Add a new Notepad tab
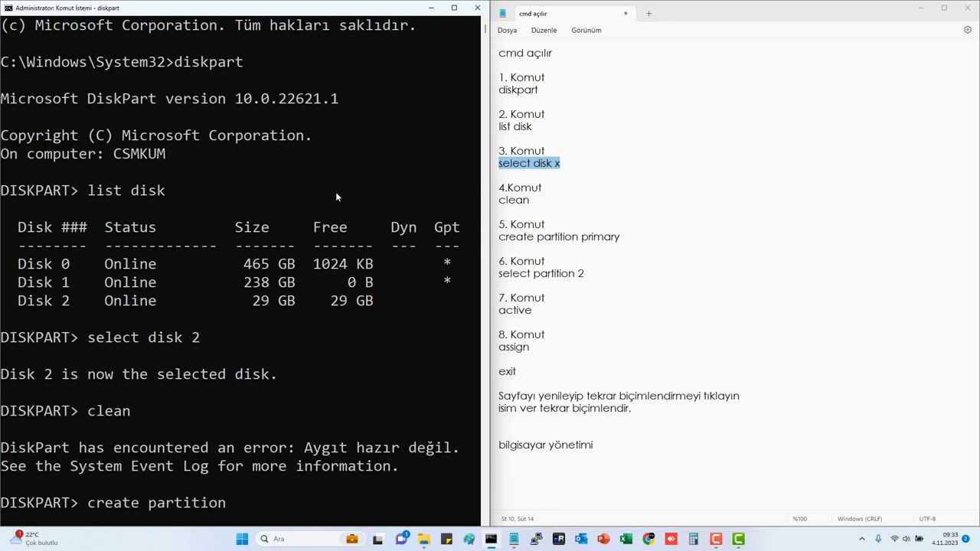The width and height of the screenshot is (980, 551). tap(648, 13)
